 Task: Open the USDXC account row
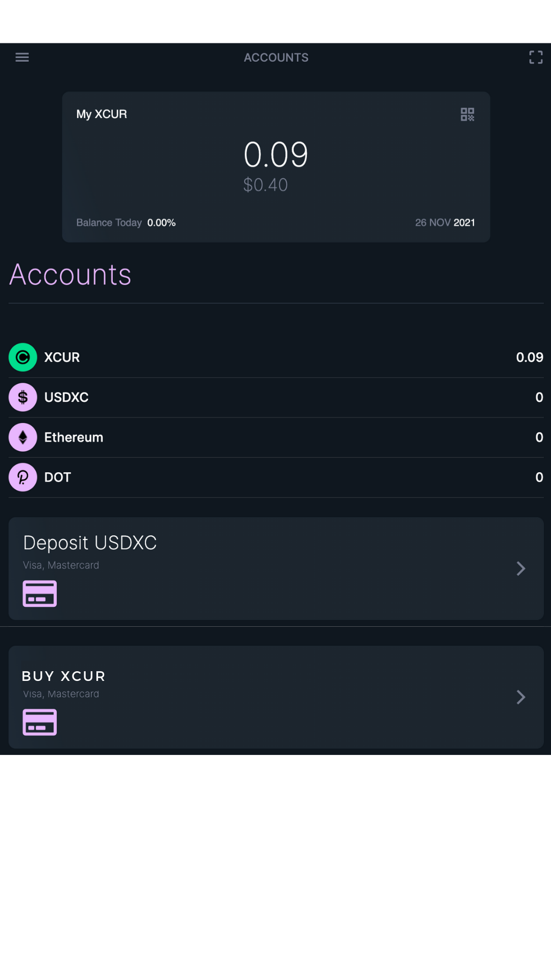point(275,397)
